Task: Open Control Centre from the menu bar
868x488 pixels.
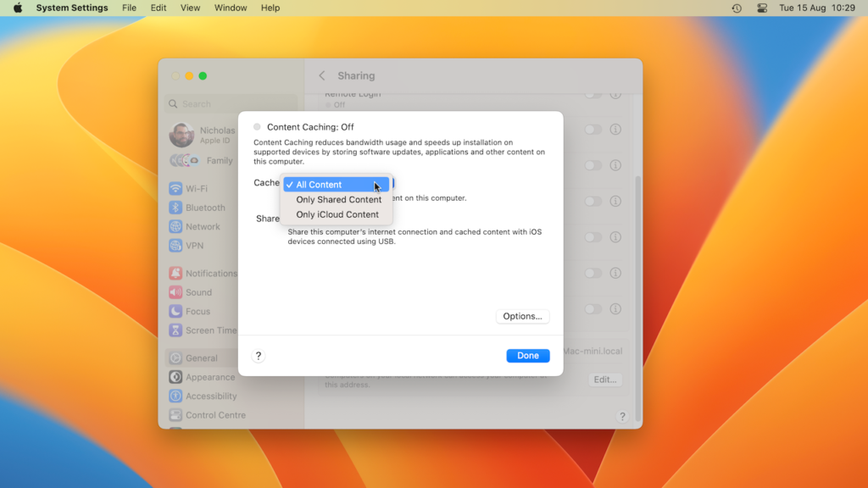Action: 762,8
